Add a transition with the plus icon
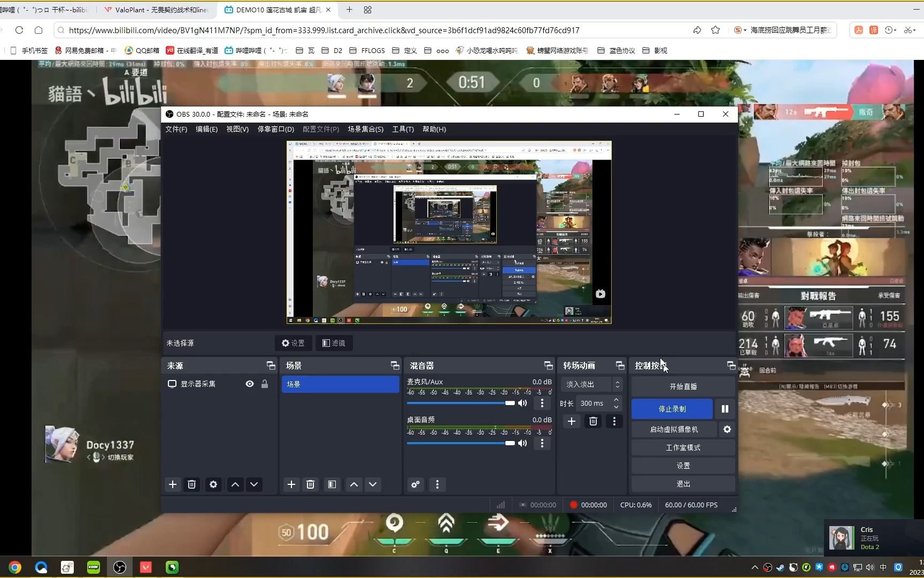This screenshot has height=578, width=924. [572, 421]
